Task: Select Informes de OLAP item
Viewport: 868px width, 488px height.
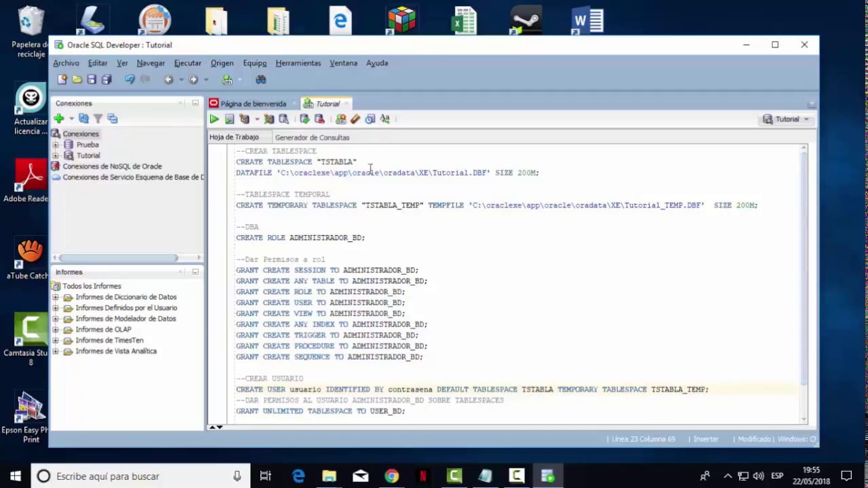Action: (103, 330)
